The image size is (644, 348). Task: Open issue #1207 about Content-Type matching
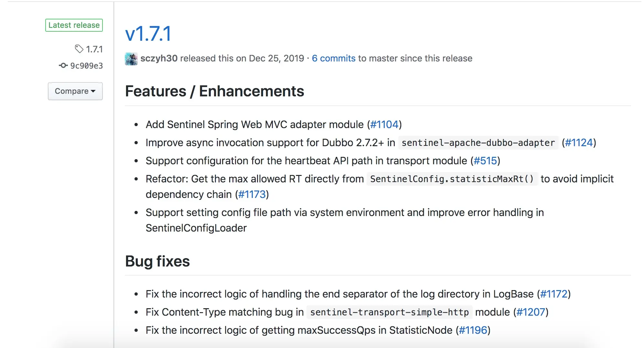[x=531, y=312]
